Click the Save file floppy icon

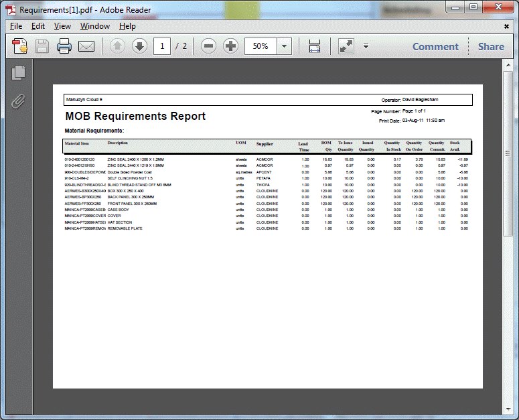pos(42,46)
